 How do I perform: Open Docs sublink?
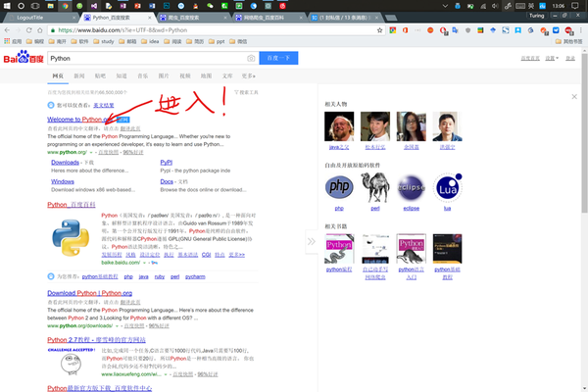point(167,181)
